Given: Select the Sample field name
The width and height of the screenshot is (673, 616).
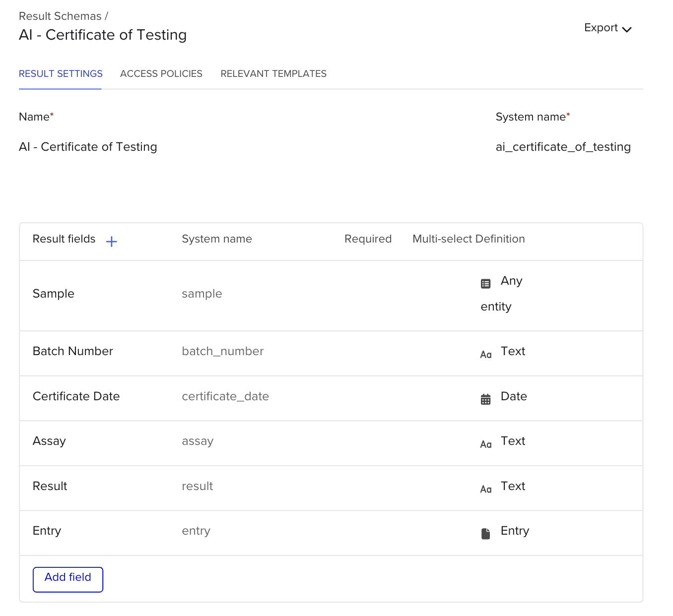Looking at the screenshot, I should (54, 294).
